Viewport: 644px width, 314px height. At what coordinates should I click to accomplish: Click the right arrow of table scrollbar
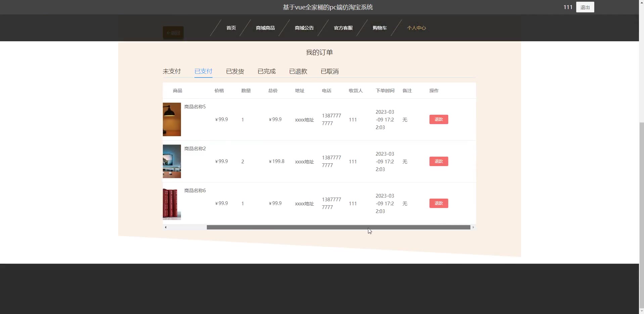tap(473, 227)
